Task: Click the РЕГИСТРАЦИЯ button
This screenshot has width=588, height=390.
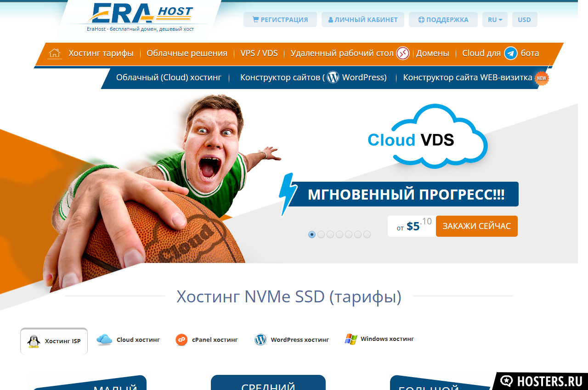Action: pos(280,20)
